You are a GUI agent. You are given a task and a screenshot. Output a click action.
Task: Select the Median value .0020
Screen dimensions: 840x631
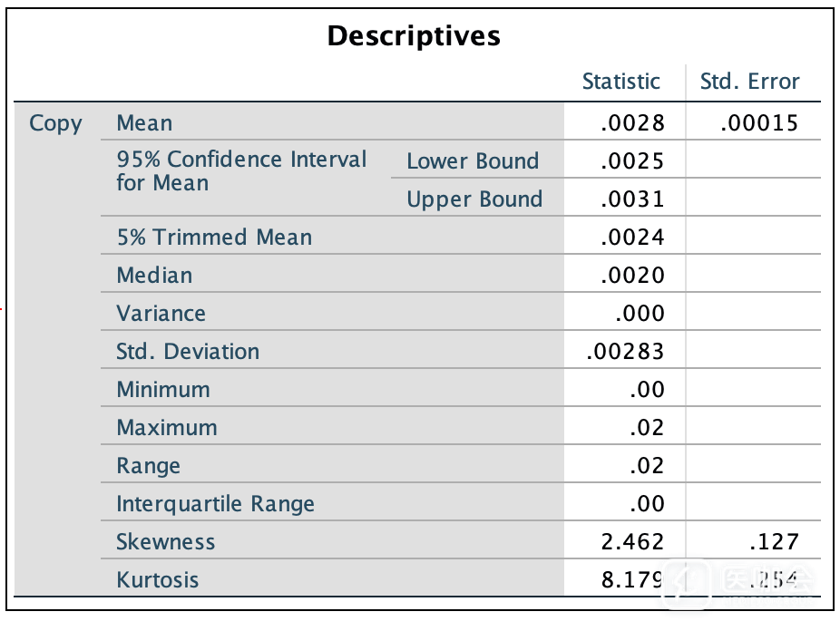point(632,276)
